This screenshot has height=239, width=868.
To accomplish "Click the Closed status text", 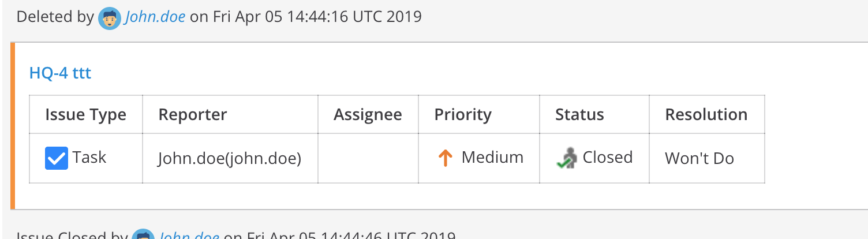I will point(608,157).
